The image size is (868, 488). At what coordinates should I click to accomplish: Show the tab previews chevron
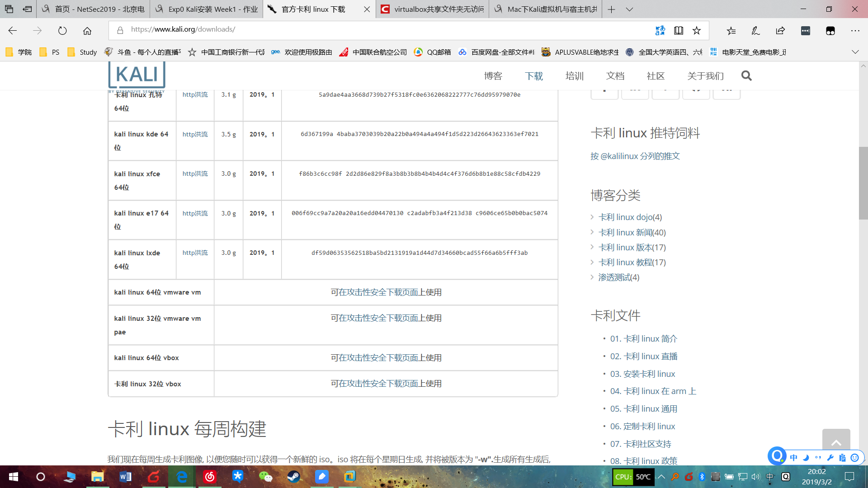point(629,9)
